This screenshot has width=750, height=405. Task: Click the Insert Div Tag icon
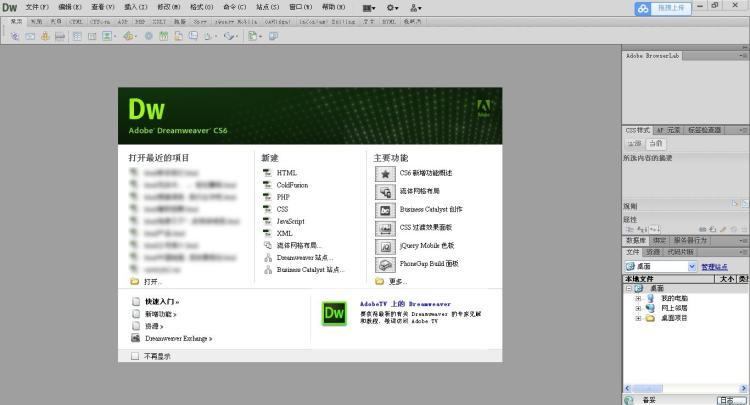click(x=92, y=36)
